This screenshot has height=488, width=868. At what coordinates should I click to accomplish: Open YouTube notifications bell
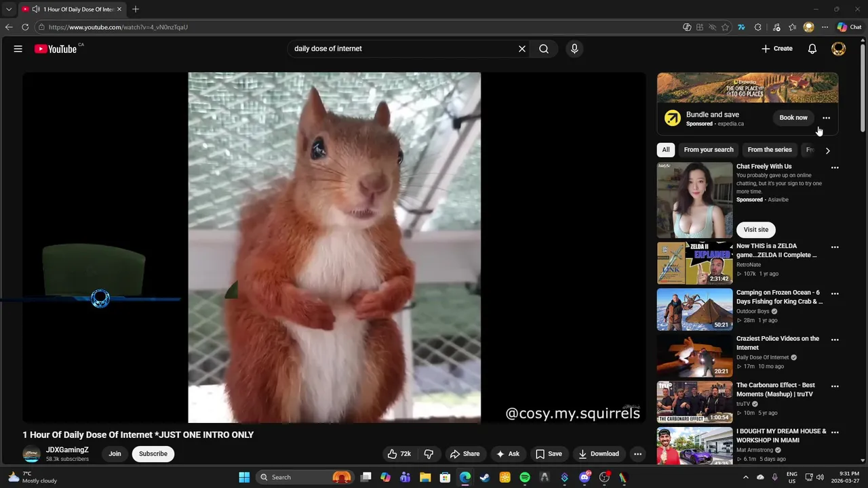812,49
